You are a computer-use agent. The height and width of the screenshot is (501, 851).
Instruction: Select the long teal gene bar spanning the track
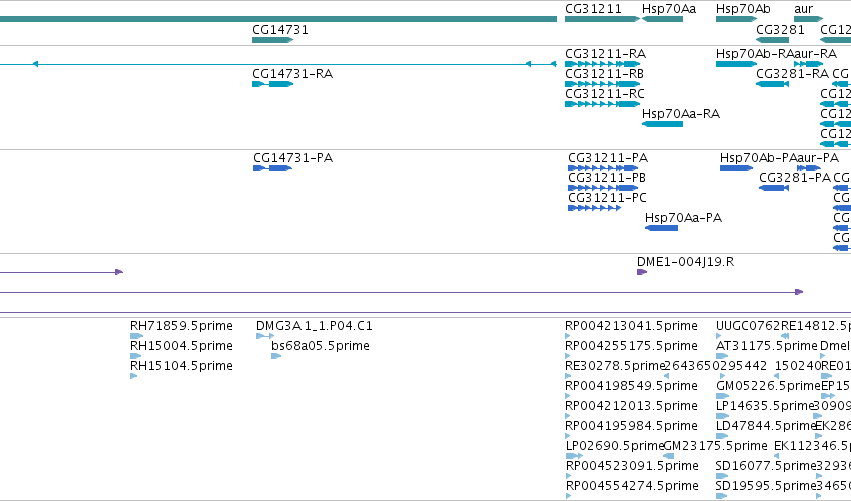pyautogui.click(x=278, y=19)
